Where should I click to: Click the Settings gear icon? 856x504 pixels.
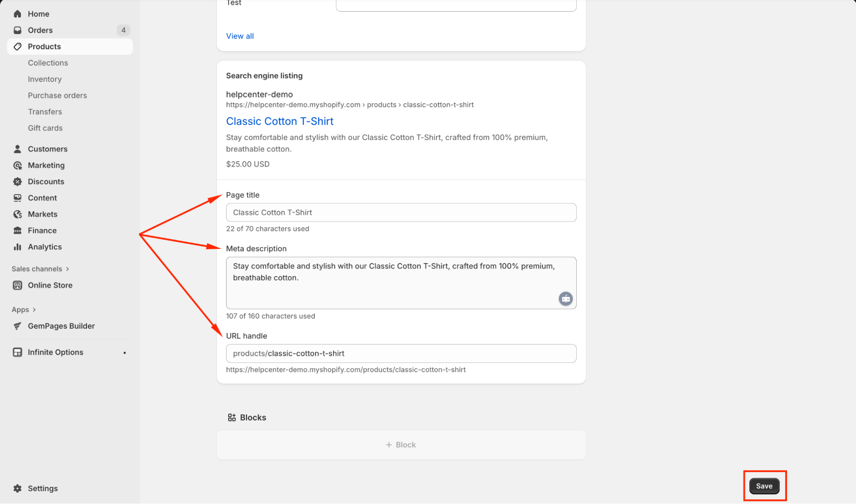point(18,488)
